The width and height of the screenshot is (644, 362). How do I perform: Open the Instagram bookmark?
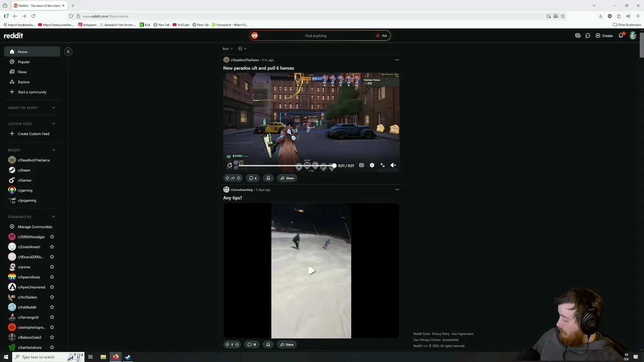87,25
